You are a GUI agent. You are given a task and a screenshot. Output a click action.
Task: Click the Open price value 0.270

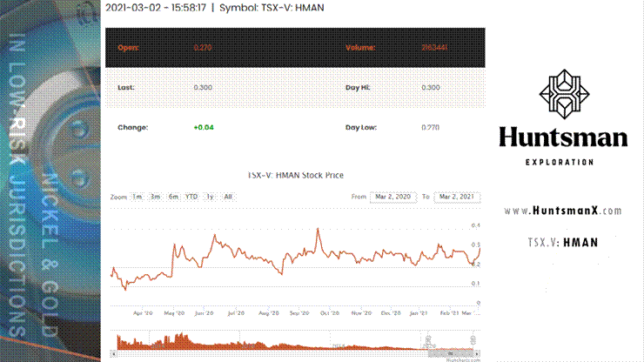pos(203,48)
